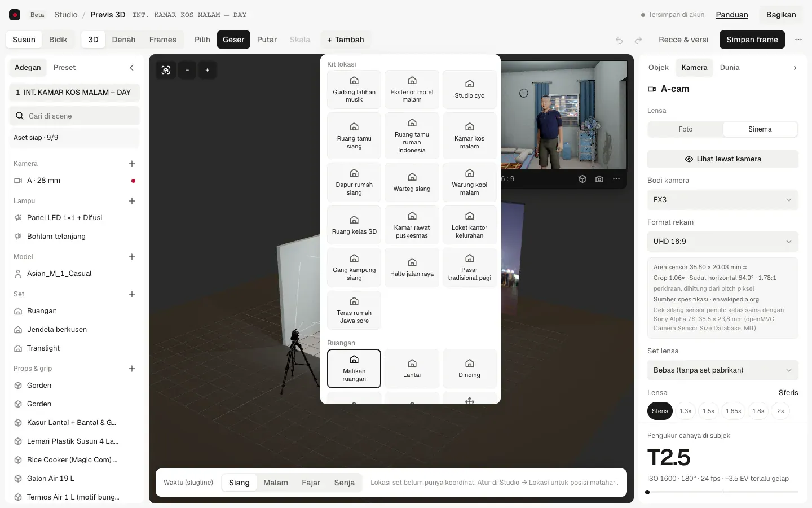812x508 pixels.
Task: Select the Sinema lens mode
Action: tap(760, 129)
